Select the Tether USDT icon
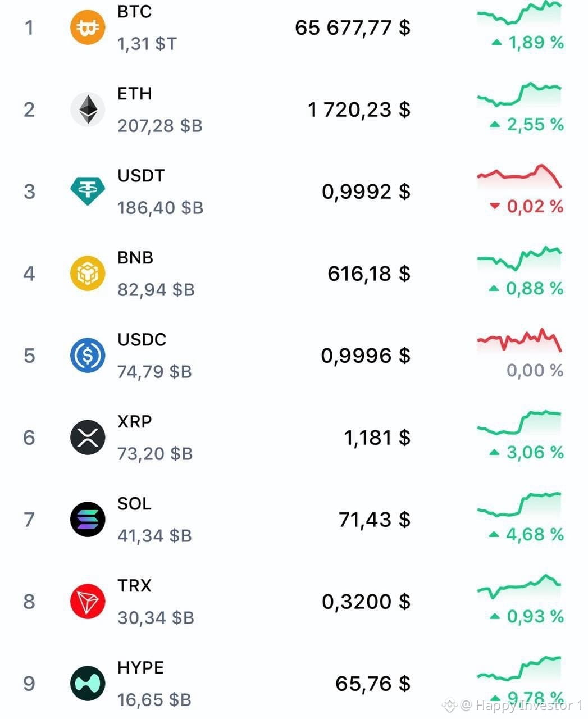Viewport: 588px width, 719px height. [x=88, y=191]
